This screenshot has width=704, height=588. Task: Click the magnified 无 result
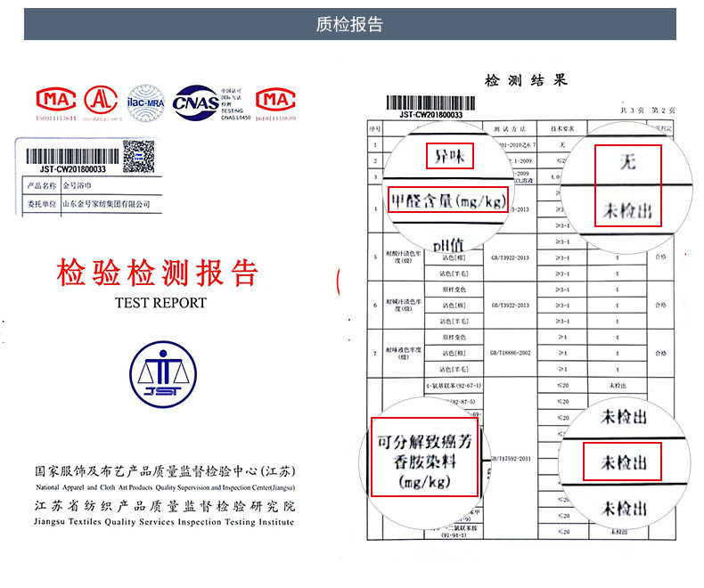627,160
